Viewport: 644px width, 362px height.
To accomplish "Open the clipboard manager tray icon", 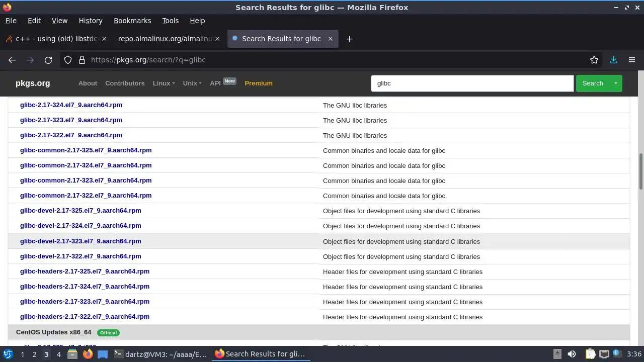I will click(590, 354).
